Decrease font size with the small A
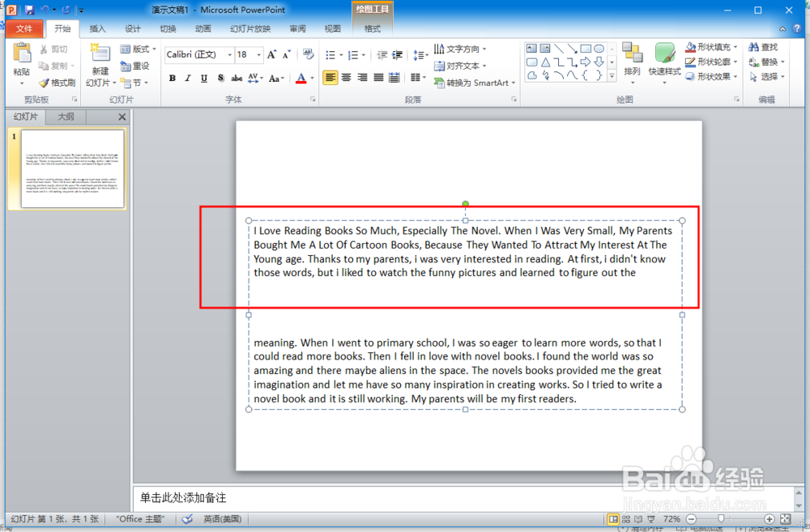 coord(287,54)
